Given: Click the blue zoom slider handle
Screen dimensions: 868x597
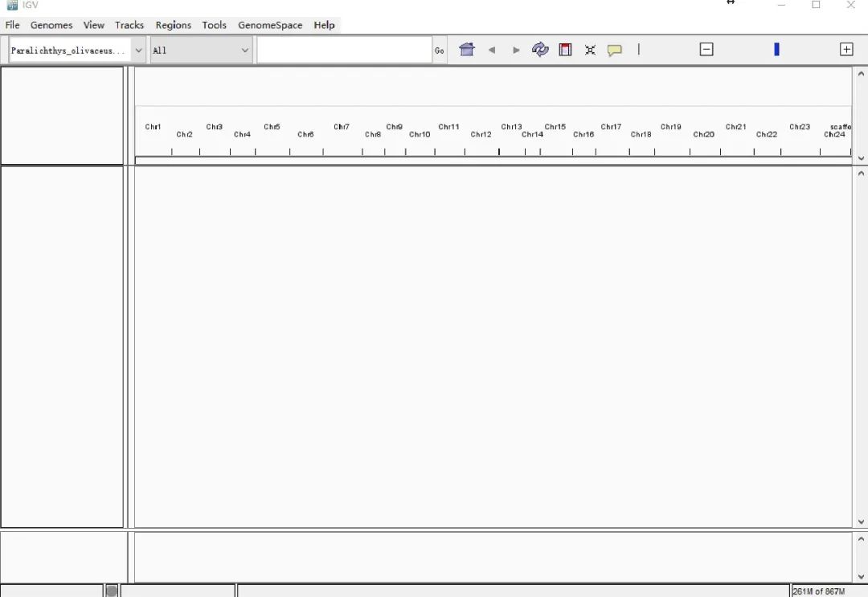Looking at the screenshot, I should pos(776,49).
